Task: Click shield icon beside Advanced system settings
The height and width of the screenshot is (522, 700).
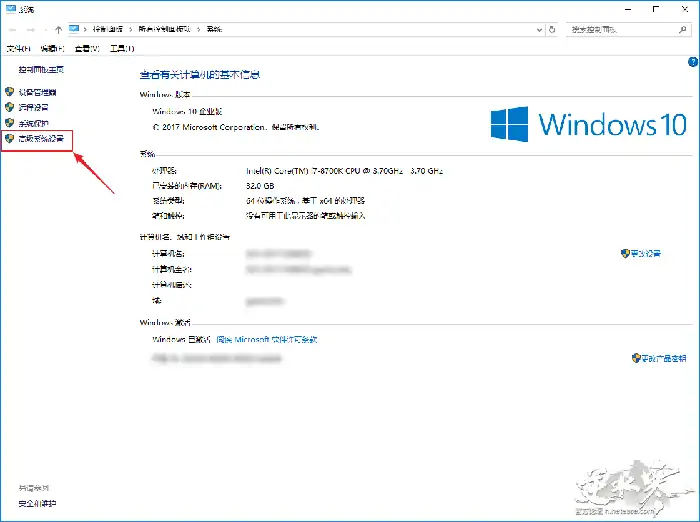Action: tap(9, 138)
